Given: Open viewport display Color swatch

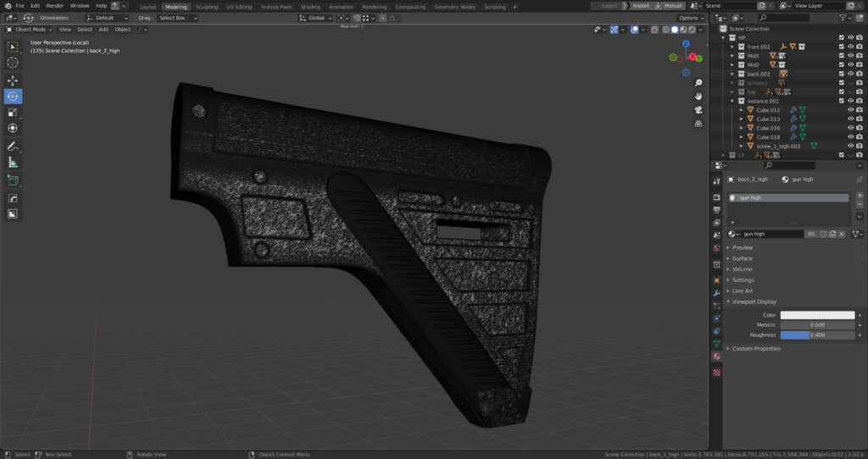Looking at the screenshot, I should (x=818, y=315).
